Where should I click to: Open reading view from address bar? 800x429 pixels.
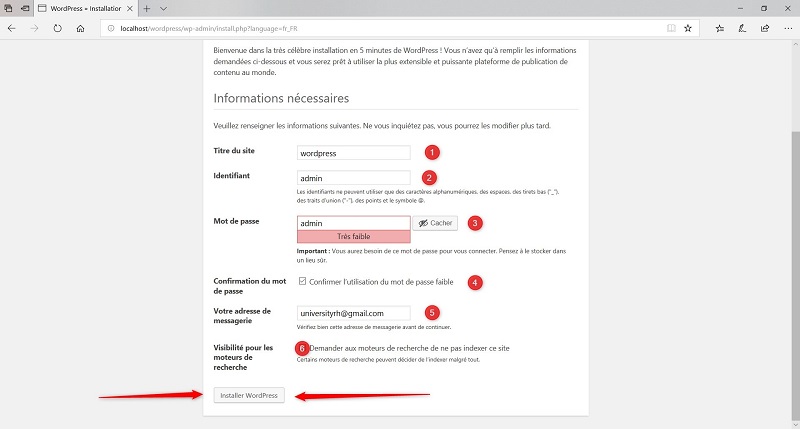click(671, 29)
